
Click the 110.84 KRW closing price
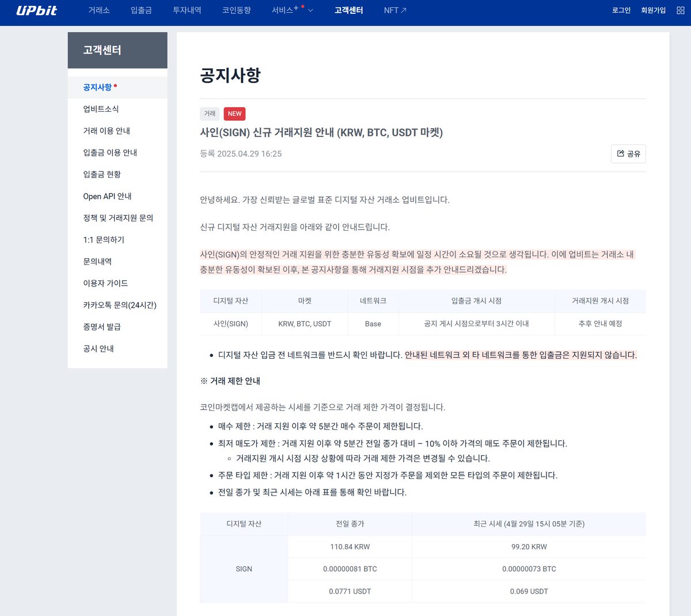click(350, 547)
